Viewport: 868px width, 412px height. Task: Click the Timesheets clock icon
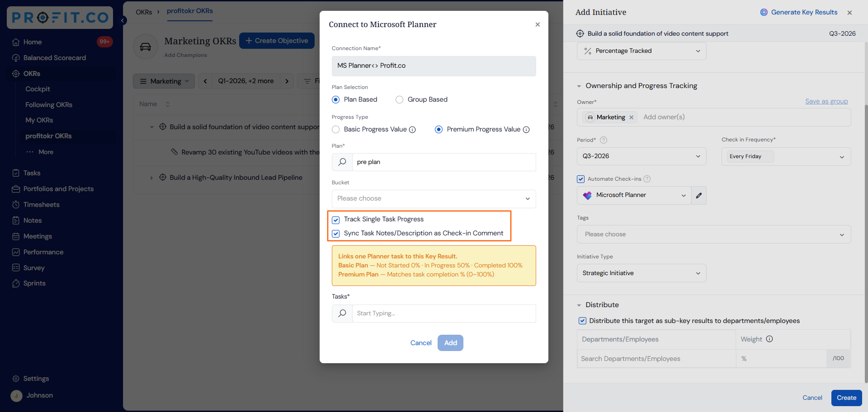click(x=16, y=205)
